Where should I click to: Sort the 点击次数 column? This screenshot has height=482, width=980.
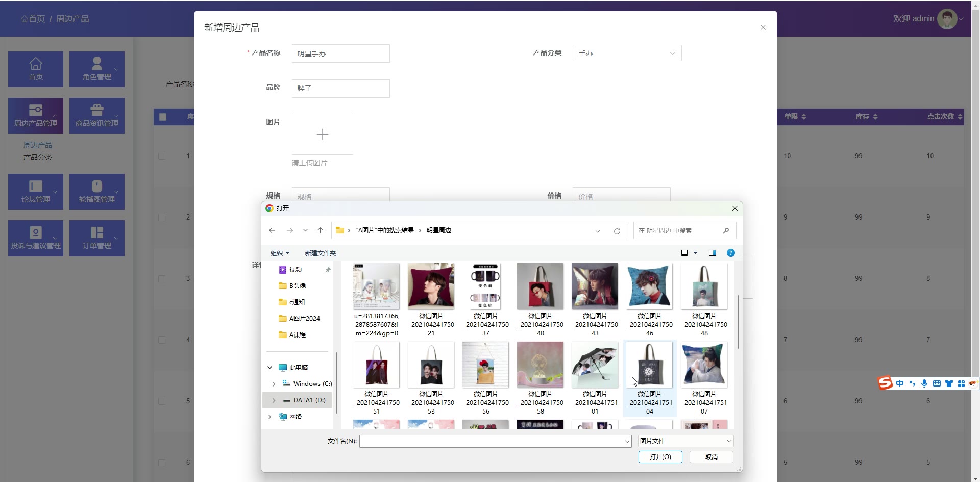click(x=960, y=117)
